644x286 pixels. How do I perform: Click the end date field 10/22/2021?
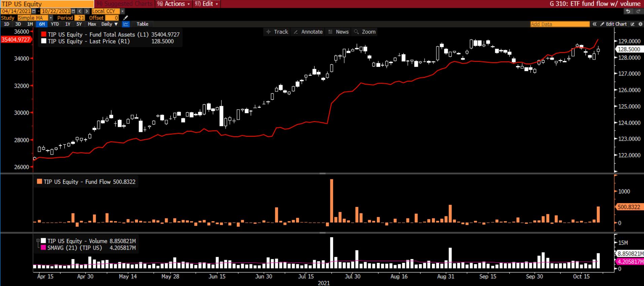(56, 11)
